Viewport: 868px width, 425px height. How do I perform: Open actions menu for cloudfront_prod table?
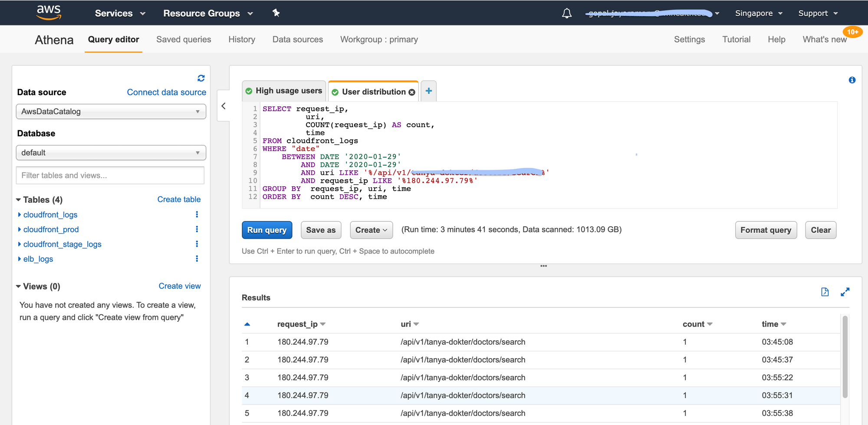coord(197,229)
